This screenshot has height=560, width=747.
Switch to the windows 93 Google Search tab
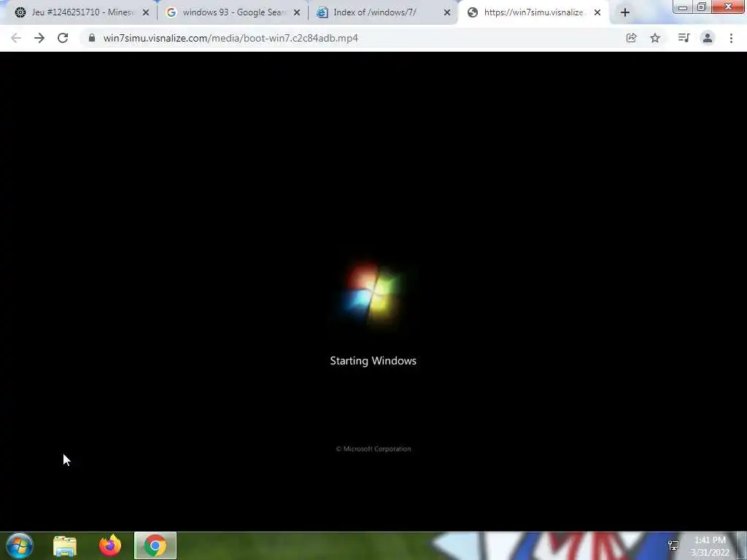(x=233, y=12)
